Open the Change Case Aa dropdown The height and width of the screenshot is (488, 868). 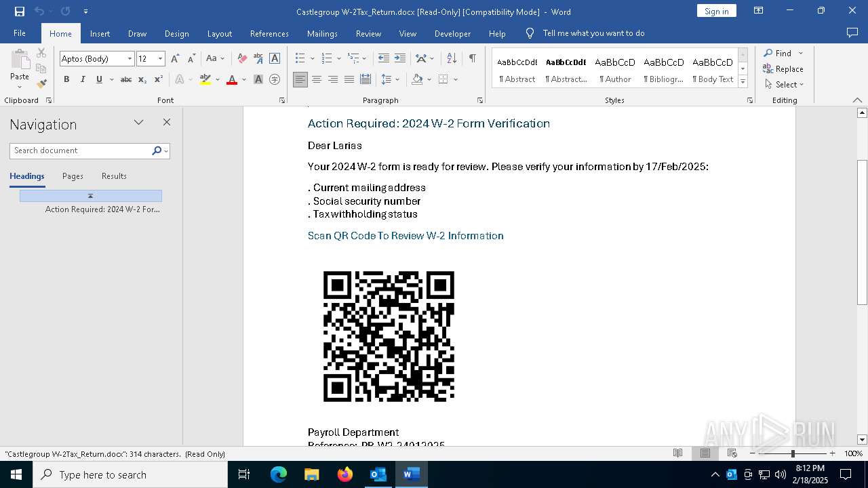215,59
